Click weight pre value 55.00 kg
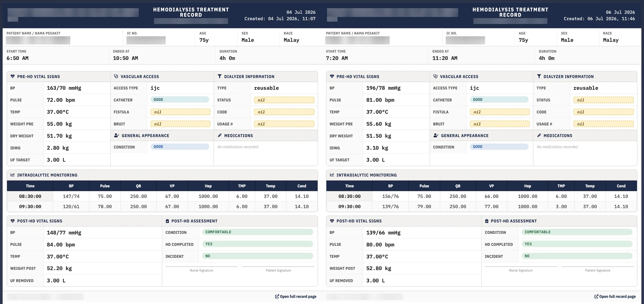 pyautogui.click(x=59, y=124)
